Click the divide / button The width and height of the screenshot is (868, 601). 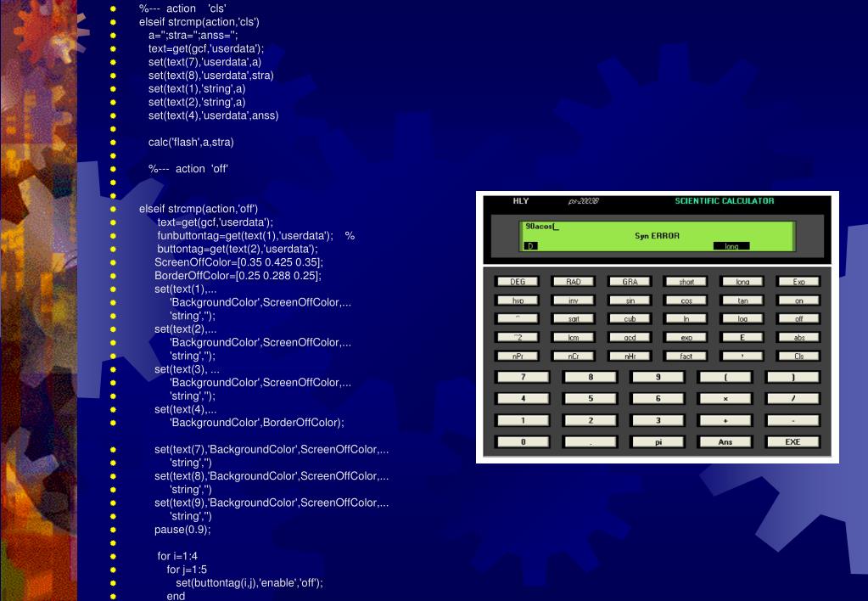792,398
